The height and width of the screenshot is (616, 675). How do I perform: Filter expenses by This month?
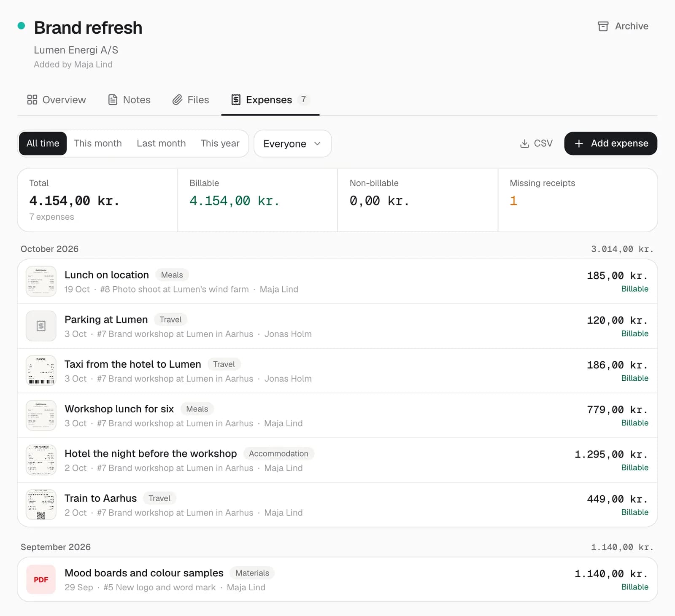point(98,143)
